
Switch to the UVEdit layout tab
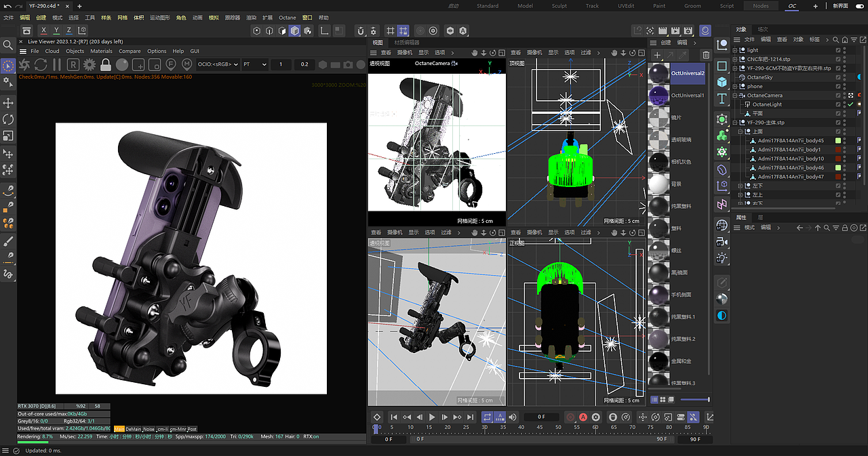625,5
